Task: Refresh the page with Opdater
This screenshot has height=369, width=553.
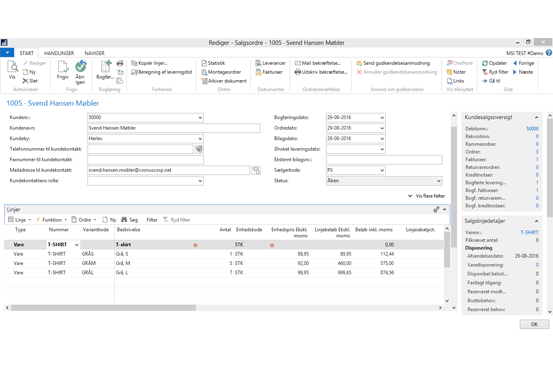Action: [x=494, y=63]
